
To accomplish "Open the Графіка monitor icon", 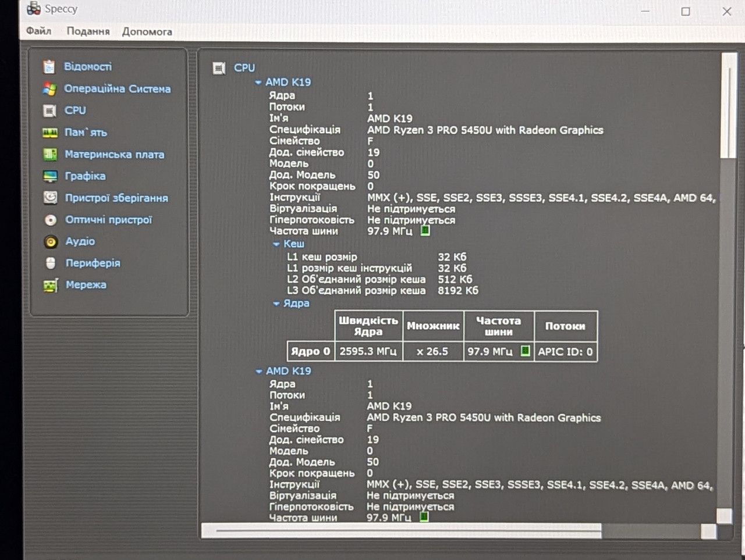I will [x=50, y=176].
